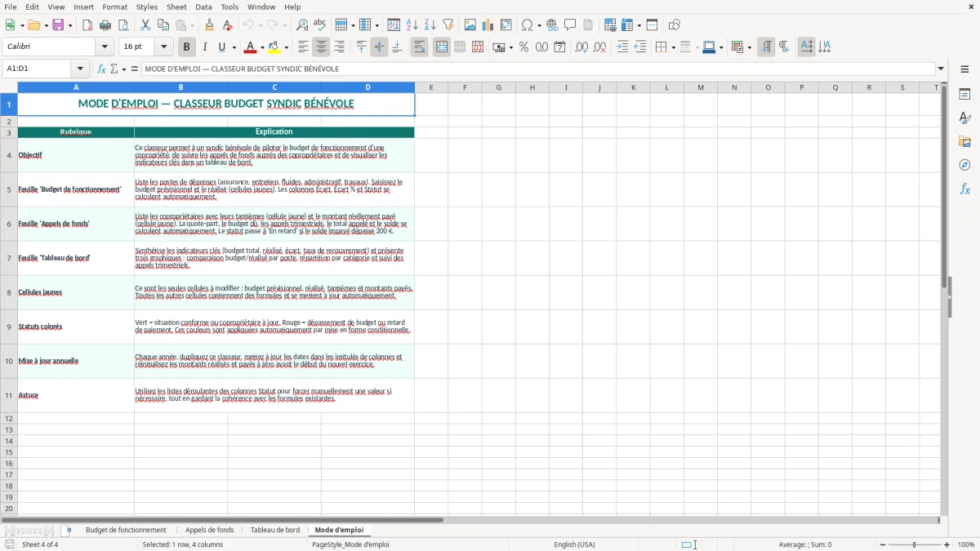This screenshot has width=980, height=551.
Task: Toggle Underline formatting
Action: (222, 47)
